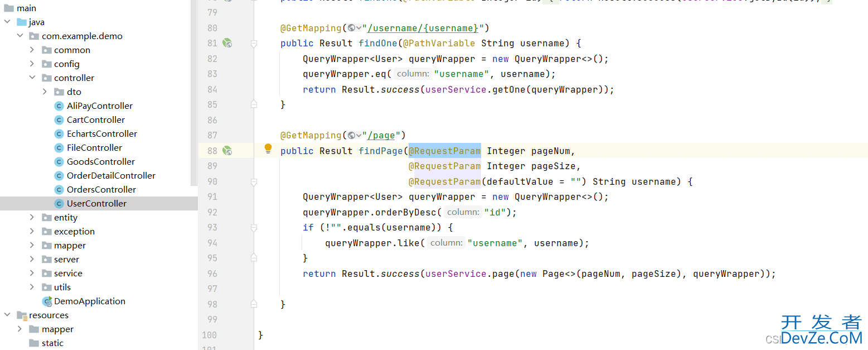Click the fold end marker on line 98

click(254, 304)
